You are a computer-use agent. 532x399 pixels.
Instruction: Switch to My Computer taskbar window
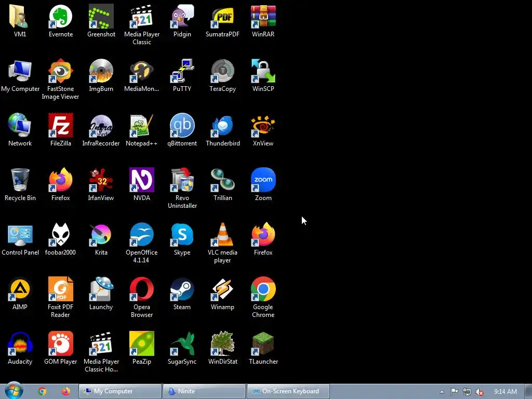coord(120,391)
